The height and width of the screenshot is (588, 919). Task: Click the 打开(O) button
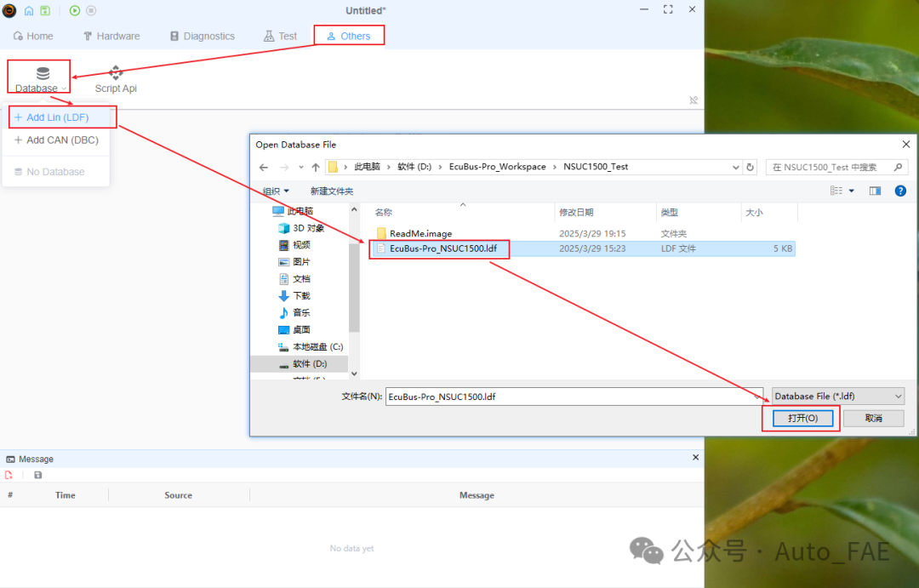tap(802, 418)
